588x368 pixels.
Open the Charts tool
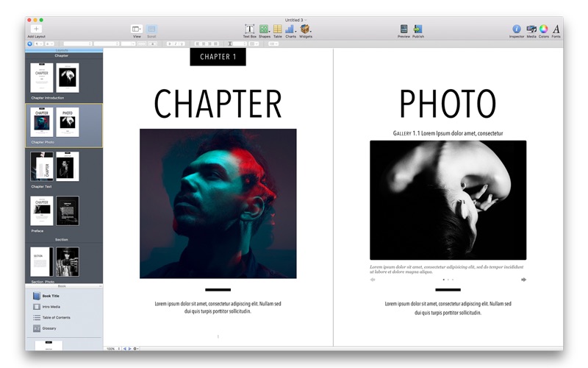(x=290, y=29)
